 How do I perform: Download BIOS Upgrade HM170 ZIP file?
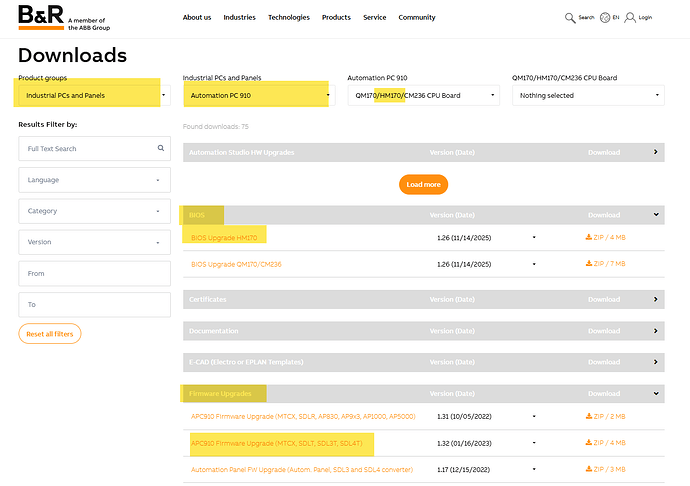click(x=605, y=238)
